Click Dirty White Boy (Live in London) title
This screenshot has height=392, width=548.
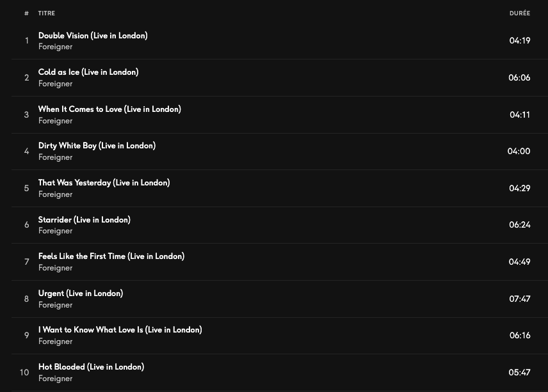pos(97,146)
